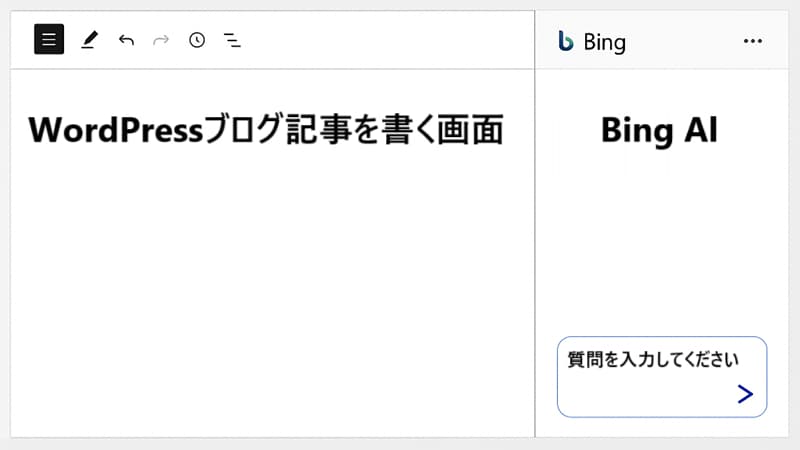This screenshot has height=450, width=800.
Task: Click the Bing logo icon
Action: coord(565,41)
